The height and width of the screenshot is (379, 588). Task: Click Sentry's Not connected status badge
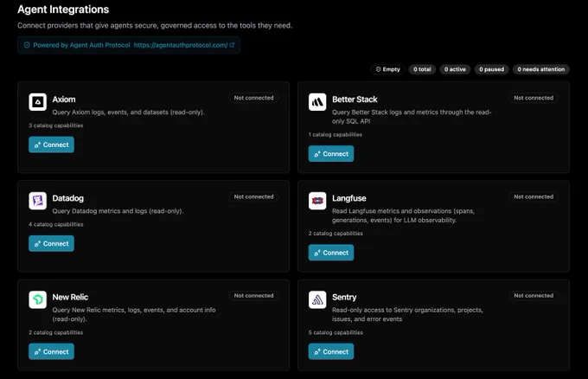coord(534,295)
